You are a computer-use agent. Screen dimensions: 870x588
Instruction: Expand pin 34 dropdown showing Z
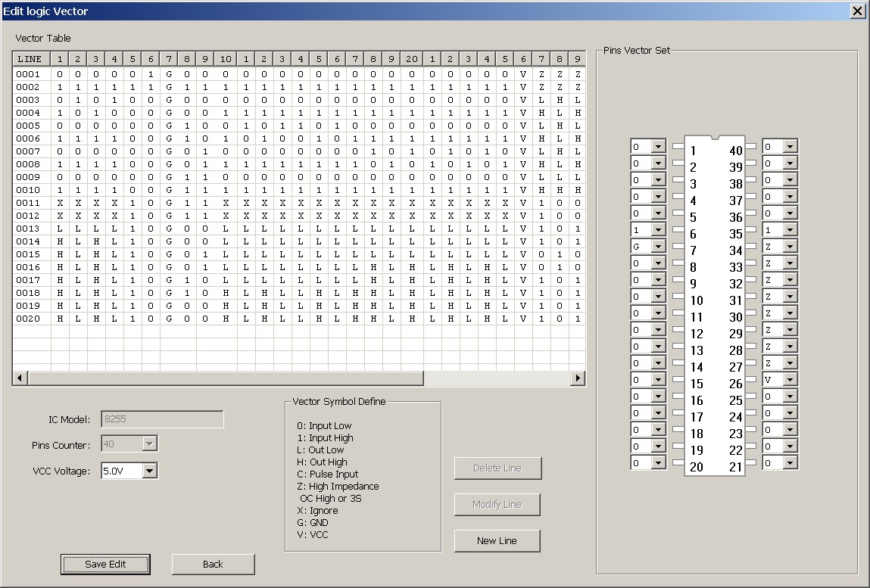coord(790,246)
